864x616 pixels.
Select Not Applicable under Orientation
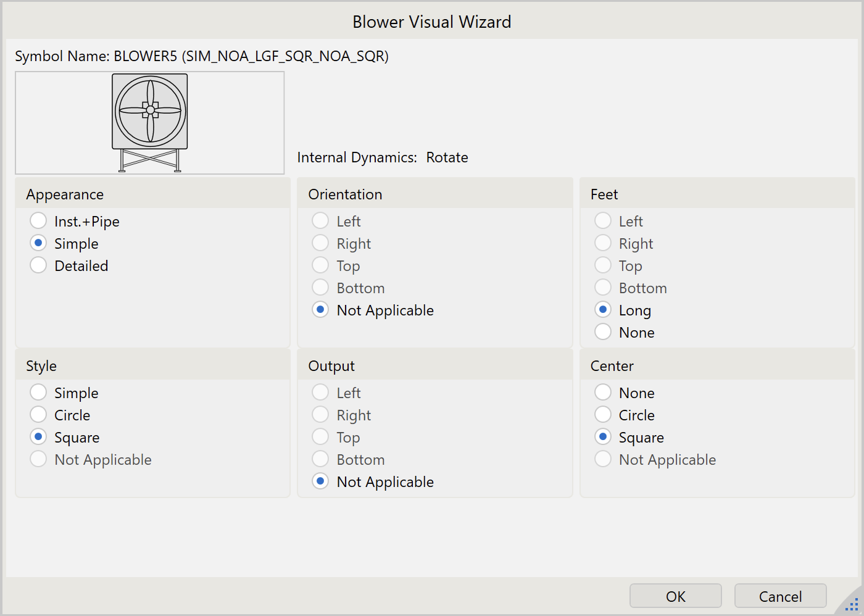pos(320,310)
